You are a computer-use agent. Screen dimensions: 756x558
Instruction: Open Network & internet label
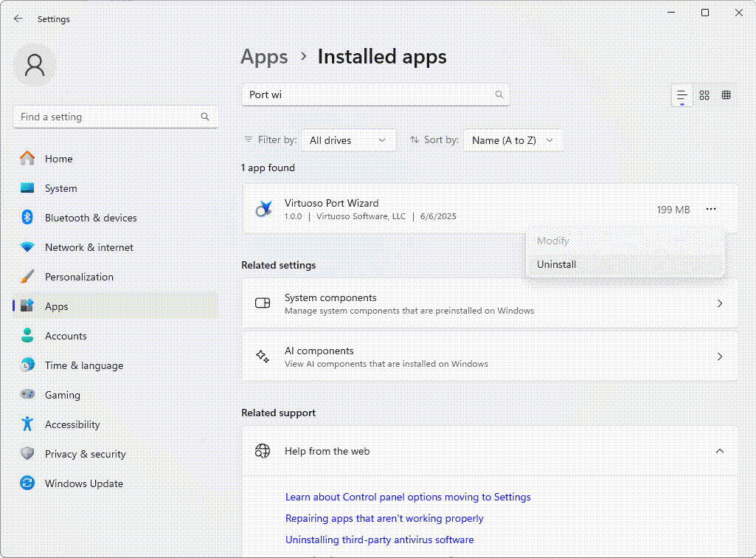[89, 247]
